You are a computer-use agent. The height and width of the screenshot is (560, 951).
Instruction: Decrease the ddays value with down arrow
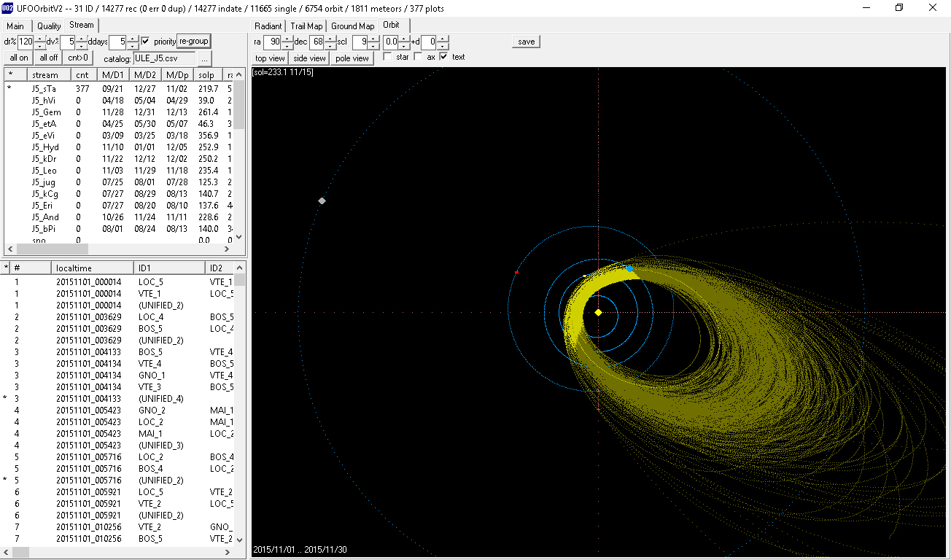pyautogui.click(x=133, y=45)
